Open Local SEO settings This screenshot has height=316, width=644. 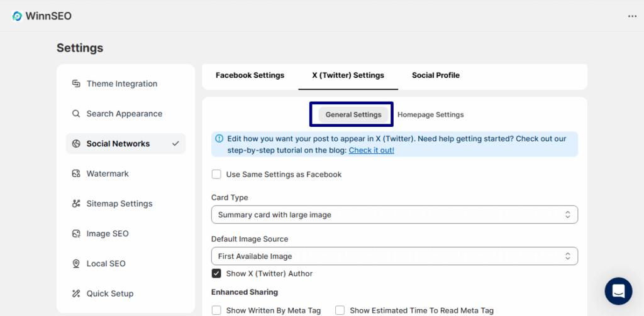(126, 263)
